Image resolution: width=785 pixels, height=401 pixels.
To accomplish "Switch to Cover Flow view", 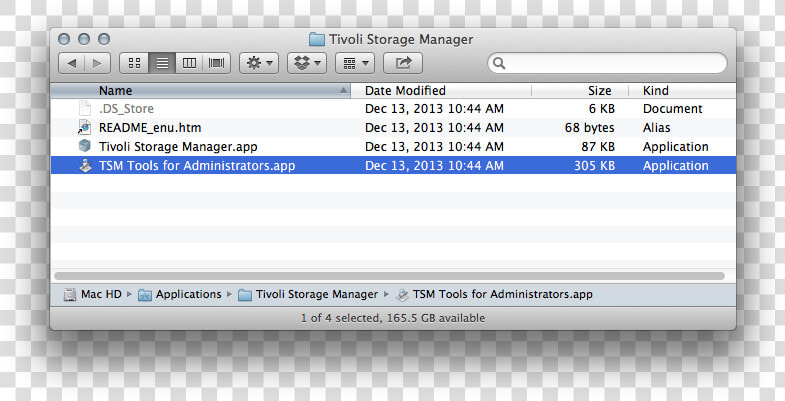I will [216, 63].
